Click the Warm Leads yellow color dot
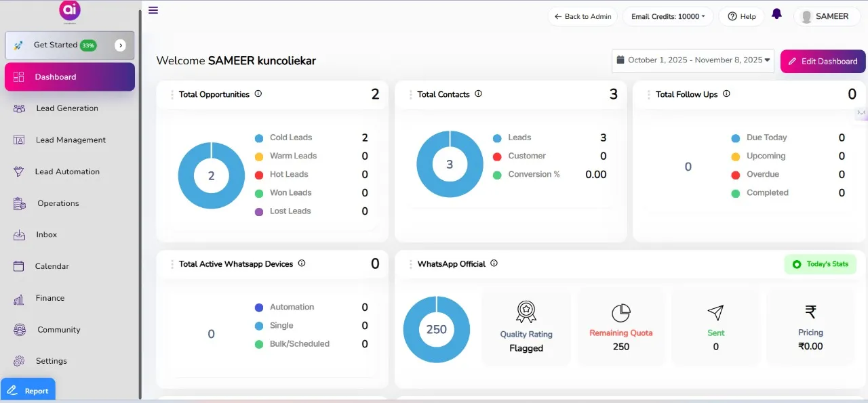The width and height of the screenshot is (868, 403). pyautogui.click(x=259, y=156)
